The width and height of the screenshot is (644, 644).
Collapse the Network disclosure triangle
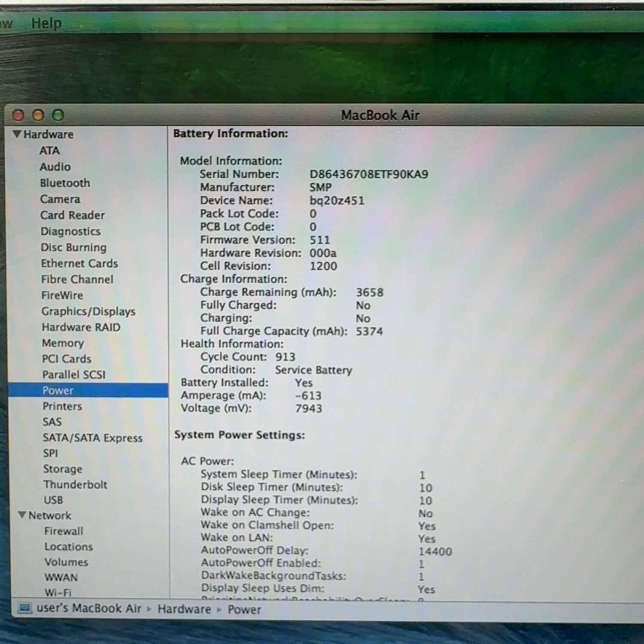[x=22, y=515]
